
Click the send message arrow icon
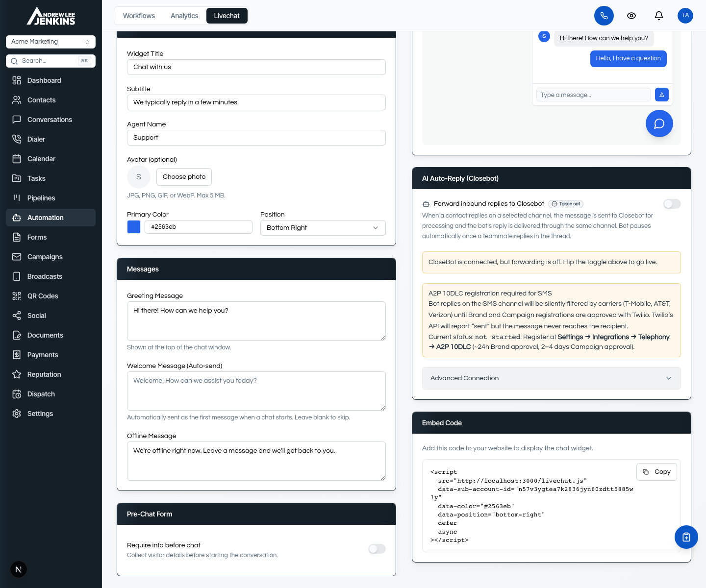(662, 95)
